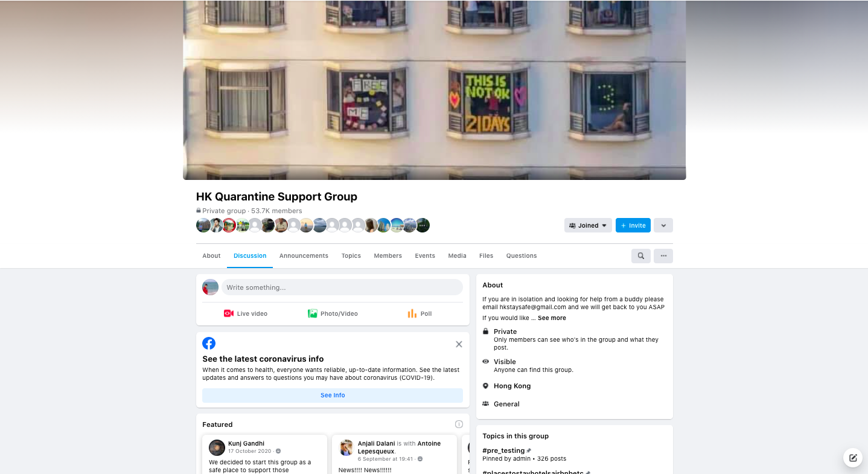This screenshot has width=868, height=474.
Task: Expand About text with See more
Action: click(552, 318)
